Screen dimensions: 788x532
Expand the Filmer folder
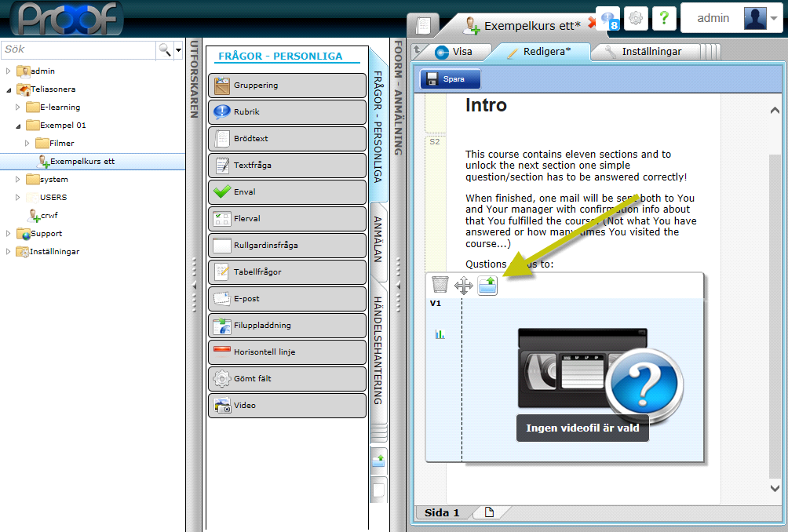pos(27,143)
